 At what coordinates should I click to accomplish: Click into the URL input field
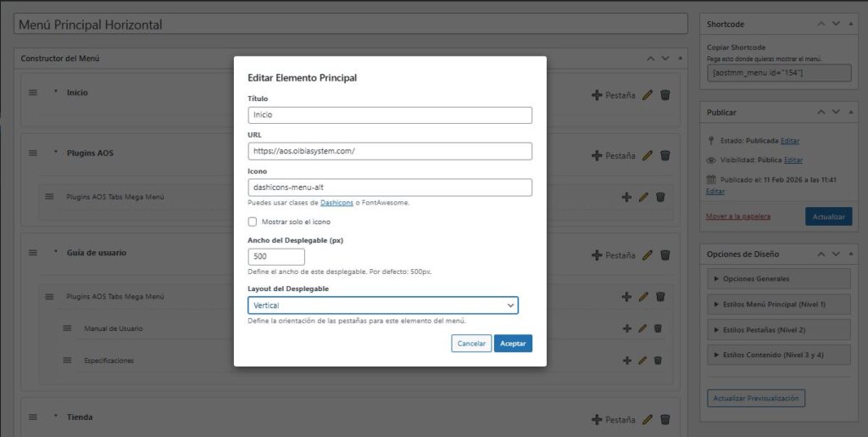(x=390, y=151)
